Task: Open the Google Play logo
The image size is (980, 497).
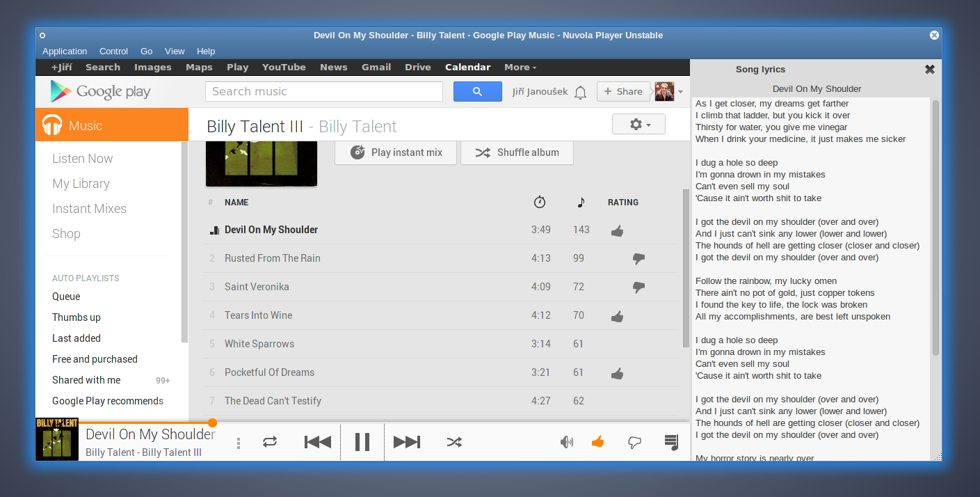Action: click(x=100, y=91)
